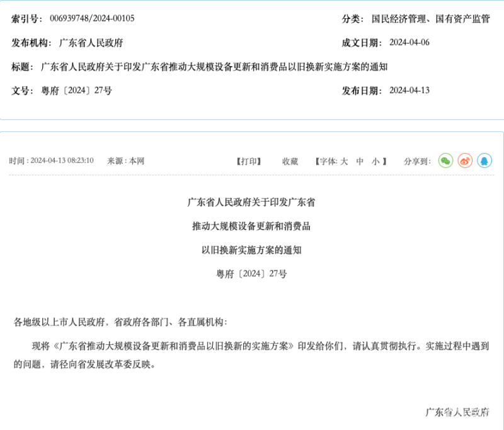This screenshot has width=504, height=430.
Task: Click the 索引号 field label
Action: click(x=26, y=19)
